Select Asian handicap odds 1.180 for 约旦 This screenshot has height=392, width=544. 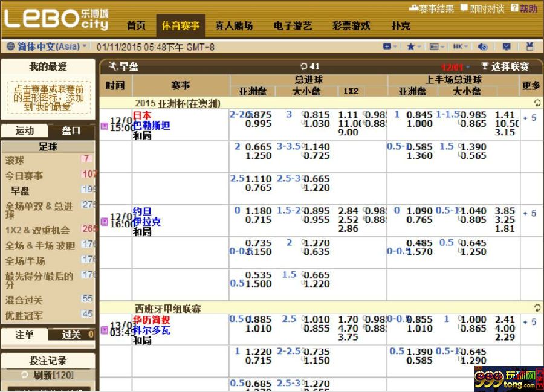(x=259, y=211)
